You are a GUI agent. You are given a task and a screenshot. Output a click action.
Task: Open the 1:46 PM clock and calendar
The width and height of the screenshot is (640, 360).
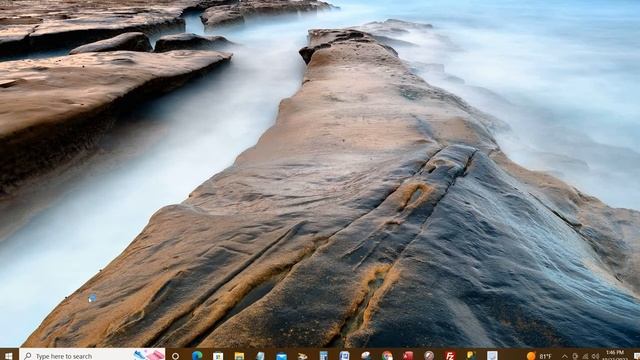click(x=615, y=355)
